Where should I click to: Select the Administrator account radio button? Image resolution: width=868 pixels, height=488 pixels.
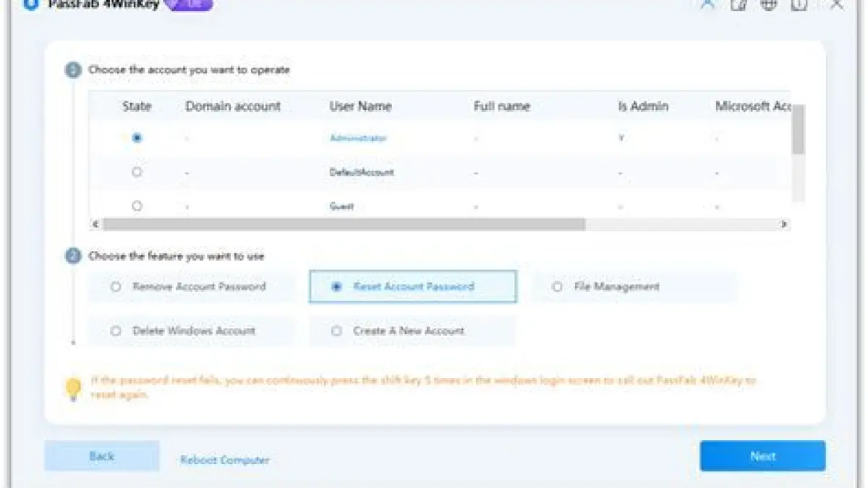(137, 138)
